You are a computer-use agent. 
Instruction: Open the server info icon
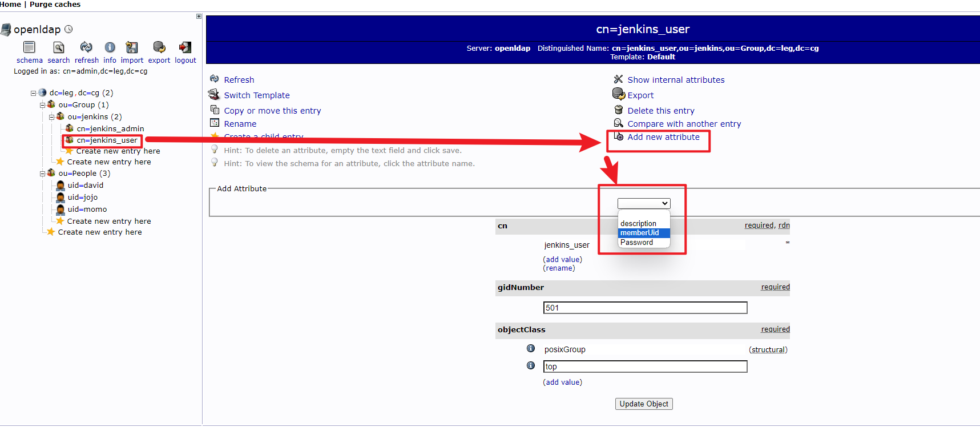[110, 47]
